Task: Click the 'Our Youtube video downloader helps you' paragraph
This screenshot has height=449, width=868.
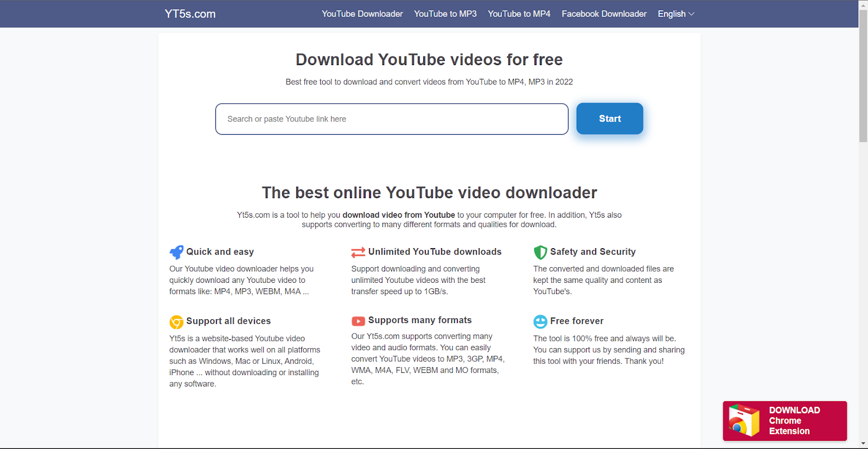Action: [x=241, y=280]
